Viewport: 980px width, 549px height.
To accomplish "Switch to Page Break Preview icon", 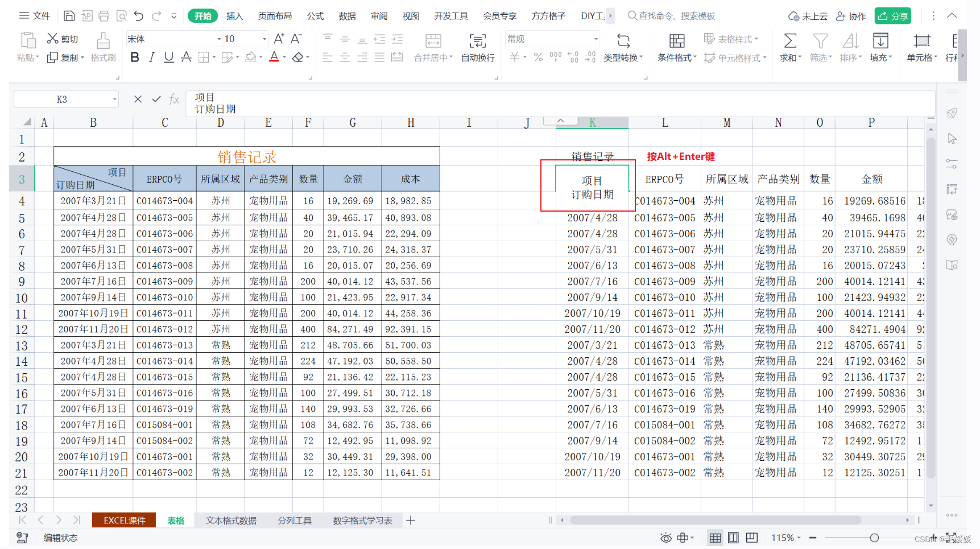I will [x=751, y=538].
